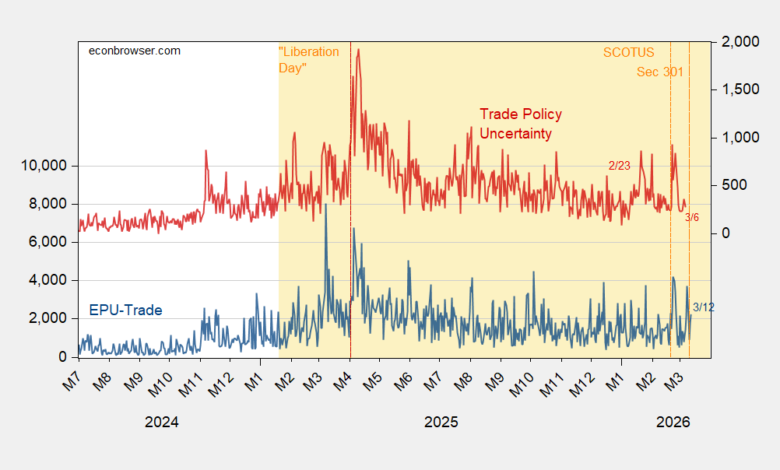Click the 2025 year label

click(x=440, y=422)
